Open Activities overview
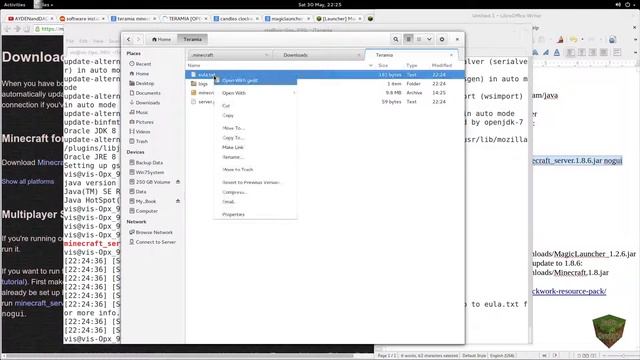Viewport: 640px width, 360px height. [x=14, y=4]
